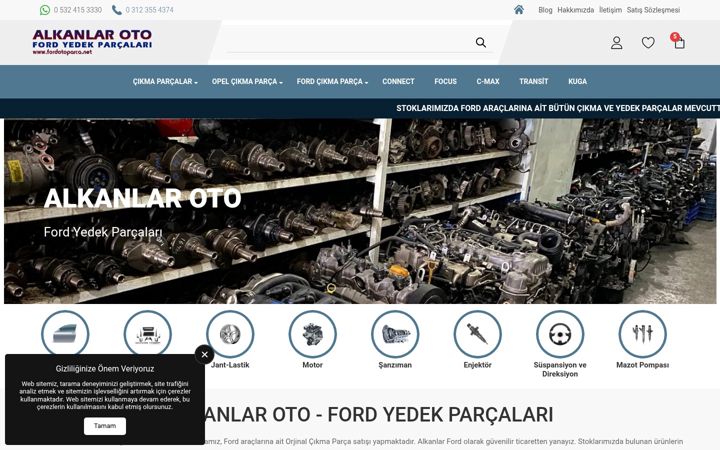Open the C-MAX menu item
This screenshot has height=450, width=720.
click(488, 82)
